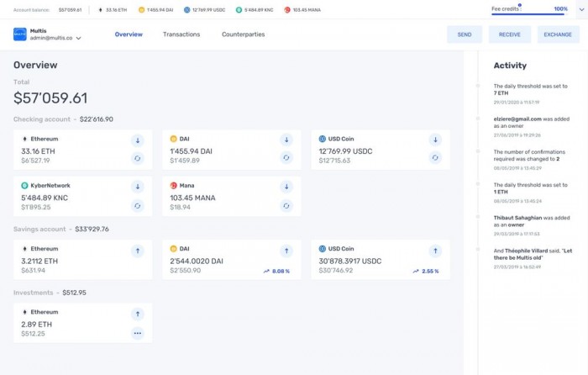The width and height of the screenshot is (588, 375).
Task: Expand the Multis account dropdown chevron
Action: point(78,39)
